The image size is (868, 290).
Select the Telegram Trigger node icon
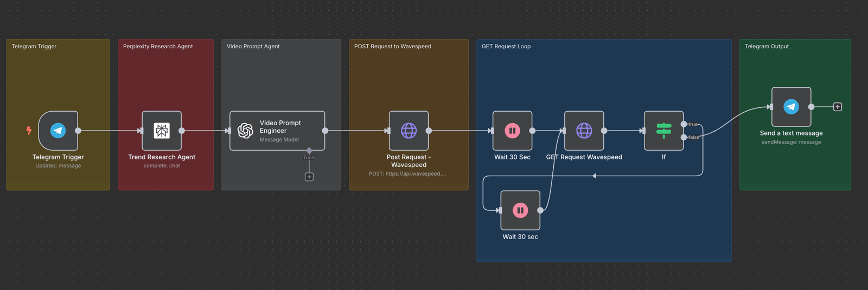coord(58,131)
